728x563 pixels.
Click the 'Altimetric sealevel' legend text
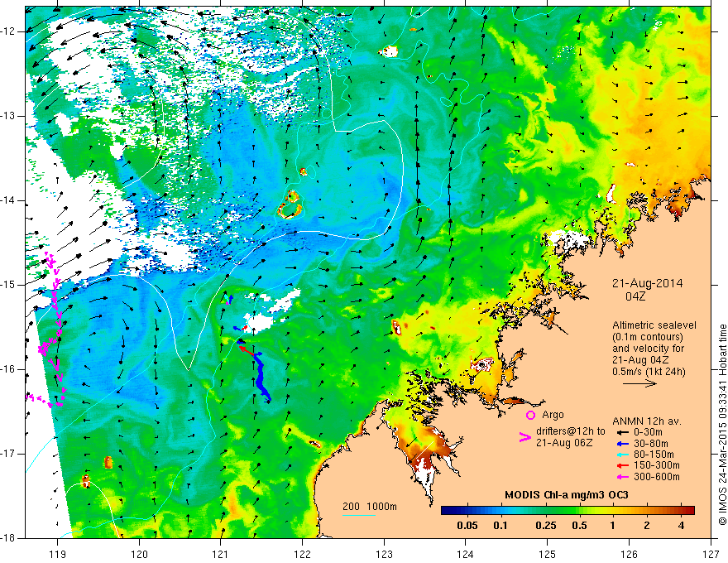[x=654, y=325]
